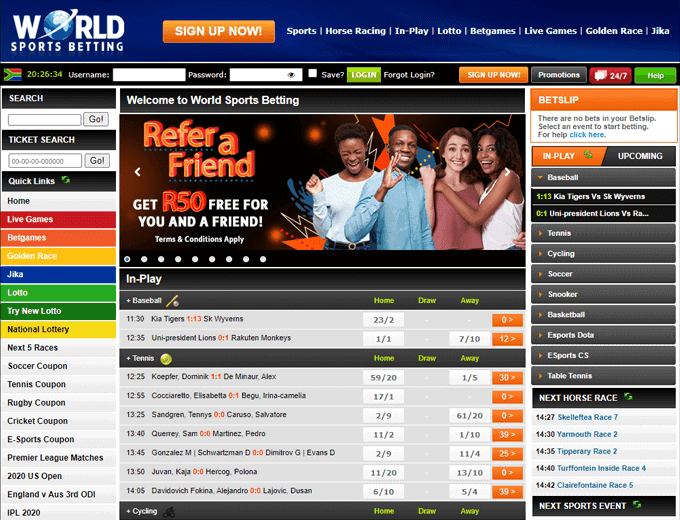Select first banner carousel dot

pyautogui.click(x=127, y=259)
